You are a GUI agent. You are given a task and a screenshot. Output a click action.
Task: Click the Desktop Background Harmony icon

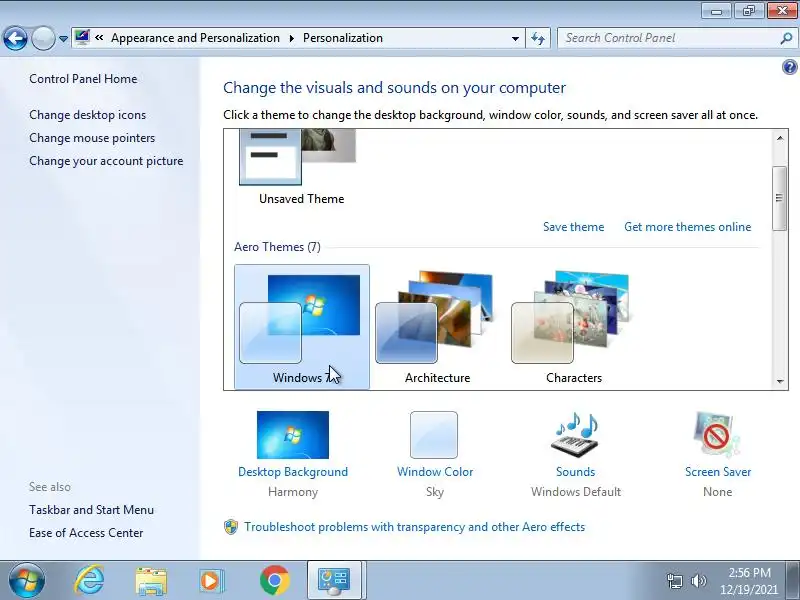(293, 435)
